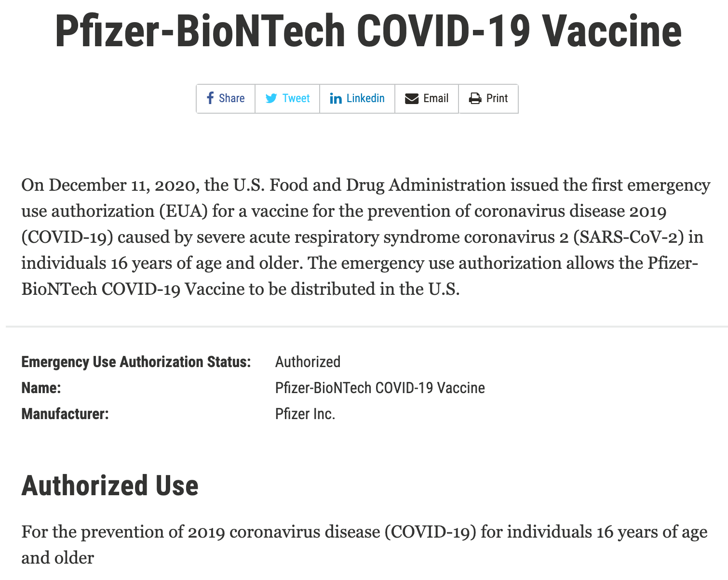
Task: Click the Manufacturer label
Action: [65, 414]
